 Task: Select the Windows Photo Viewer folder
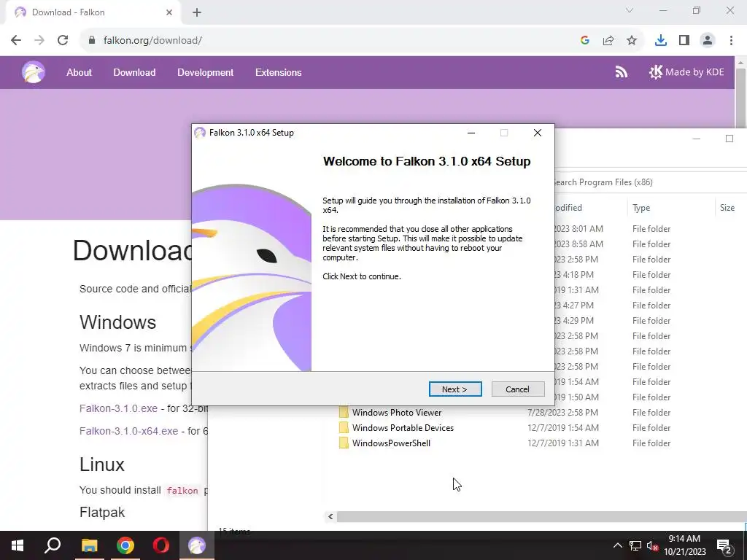click(x=397, y=413)
